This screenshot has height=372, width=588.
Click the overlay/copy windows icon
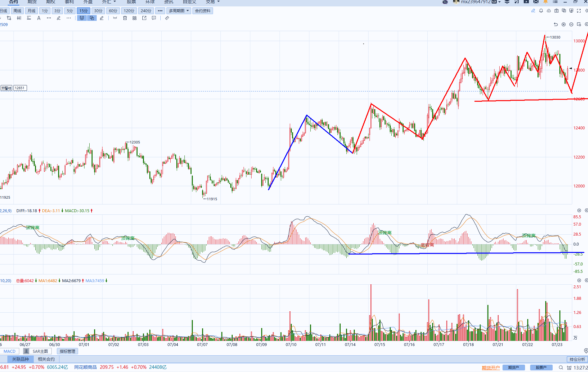pyautogui.click(x=564, y=11)
